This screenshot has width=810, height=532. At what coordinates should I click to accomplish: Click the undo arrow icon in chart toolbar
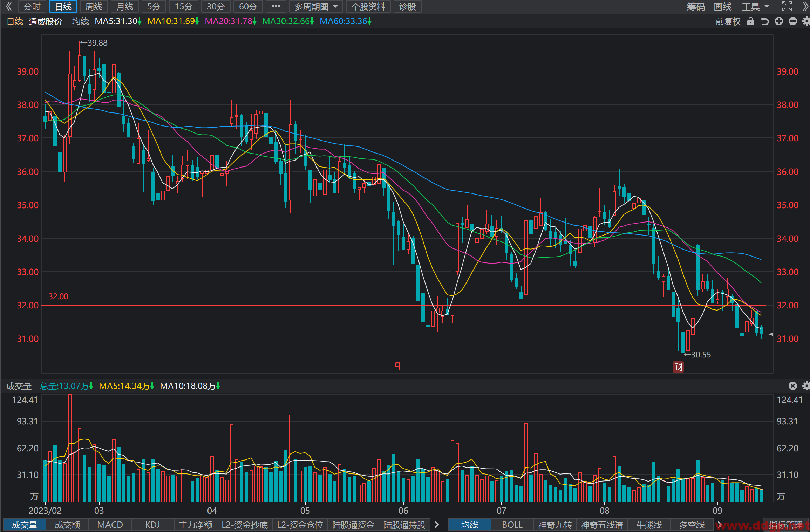click(x=765, y=21)
